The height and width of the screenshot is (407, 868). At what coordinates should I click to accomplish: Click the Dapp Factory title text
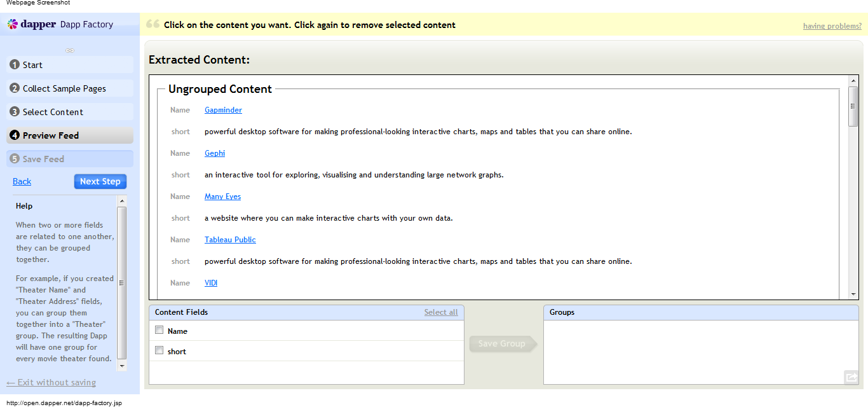coord(86,24)
